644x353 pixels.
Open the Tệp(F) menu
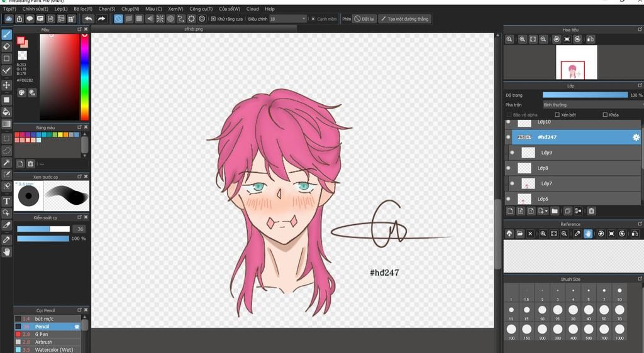tap(10, 9)
